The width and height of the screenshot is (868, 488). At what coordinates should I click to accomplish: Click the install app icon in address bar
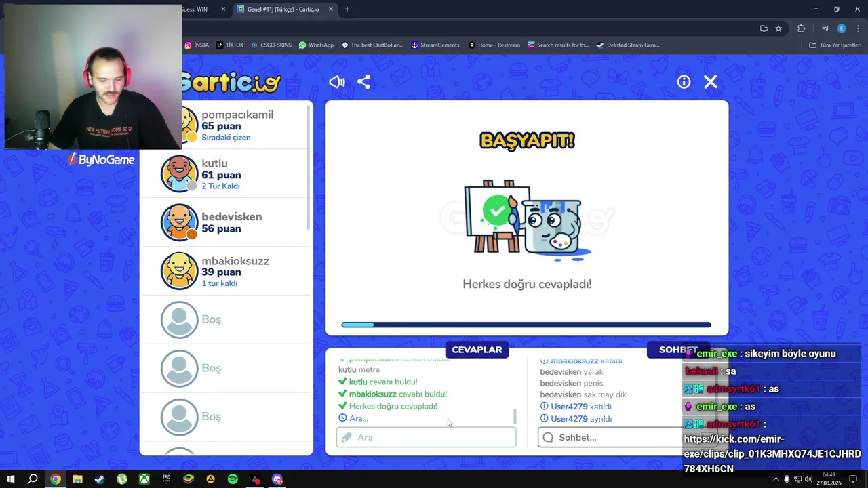tap(764, 28)
